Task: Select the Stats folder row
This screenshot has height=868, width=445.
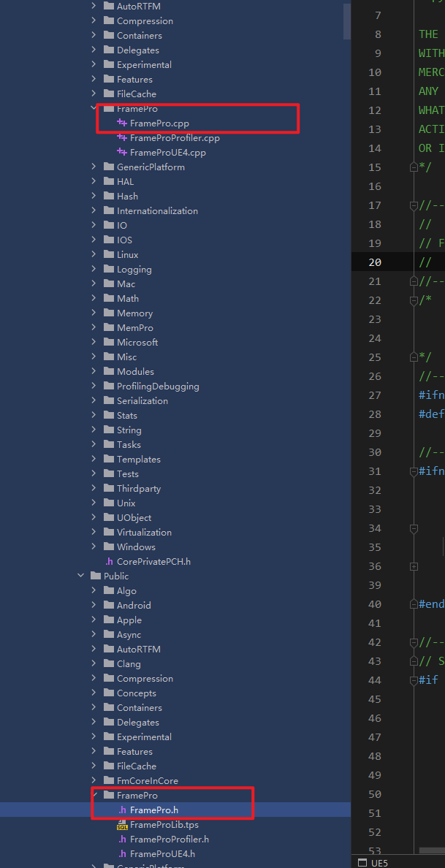Action: [175, 415]
